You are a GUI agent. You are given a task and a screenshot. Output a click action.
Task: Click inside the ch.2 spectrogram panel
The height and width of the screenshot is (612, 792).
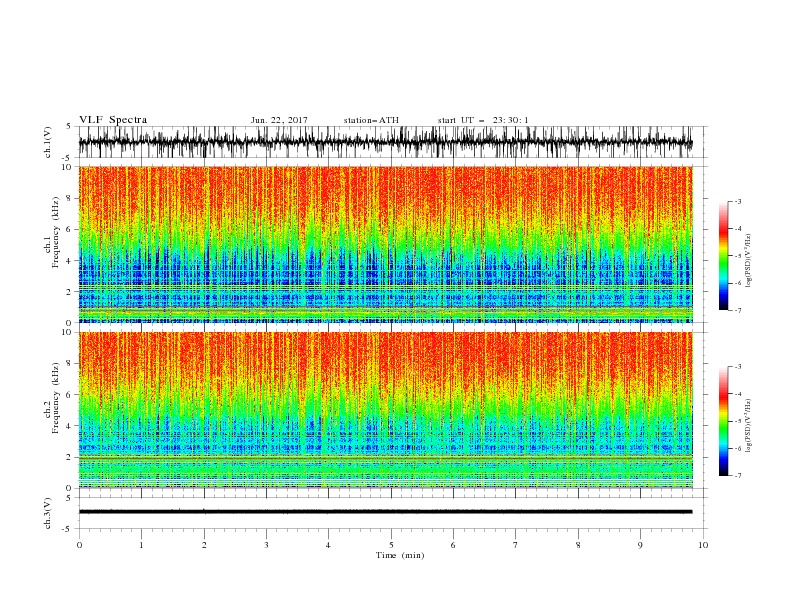pos(385,410)
